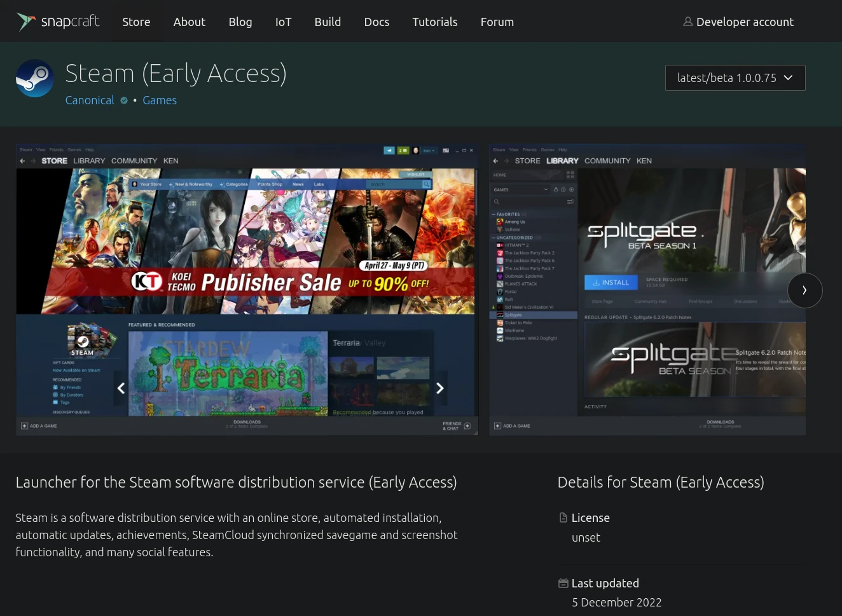
Task: Click the 'Launcher for the Steam software distribution service' heading
Action: (236, 483)
